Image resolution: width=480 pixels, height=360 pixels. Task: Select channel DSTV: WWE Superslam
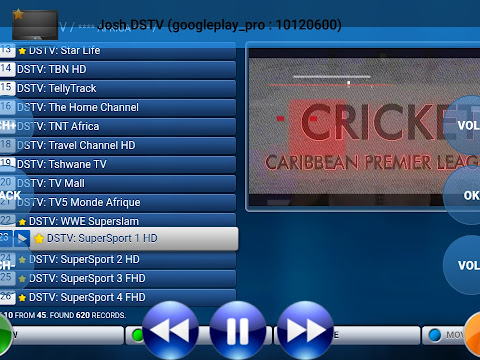tap(118, 221)
